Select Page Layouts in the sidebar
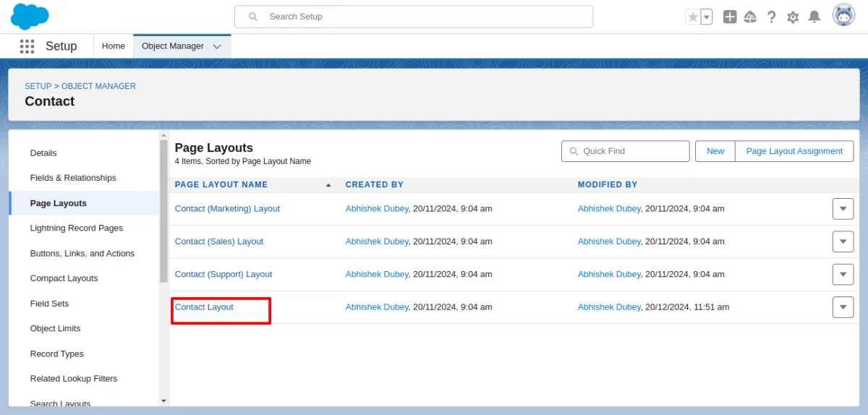 click(x=84, y=203)
